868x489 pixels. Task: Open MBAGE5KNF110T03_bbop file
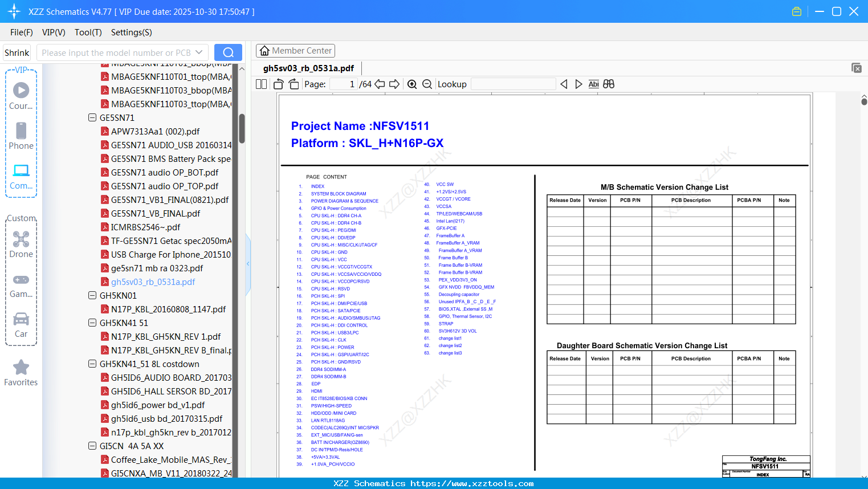(x=171, y=91)
